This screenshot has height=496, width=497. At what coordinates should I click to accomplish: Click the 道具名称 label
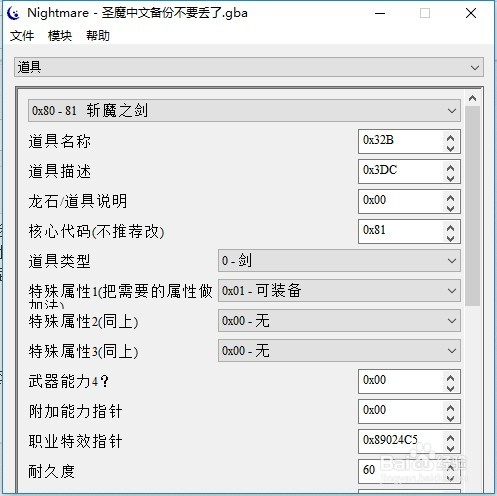pos(59,141)
